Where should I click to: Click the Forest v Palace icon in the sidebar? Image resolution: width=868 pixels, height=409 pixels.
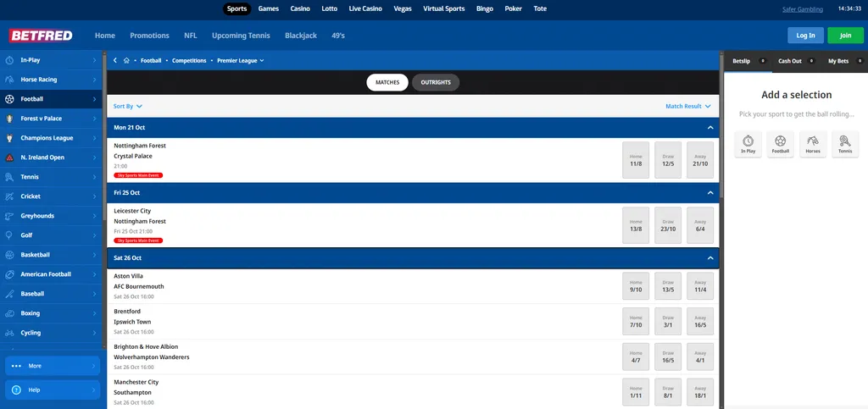9,119
